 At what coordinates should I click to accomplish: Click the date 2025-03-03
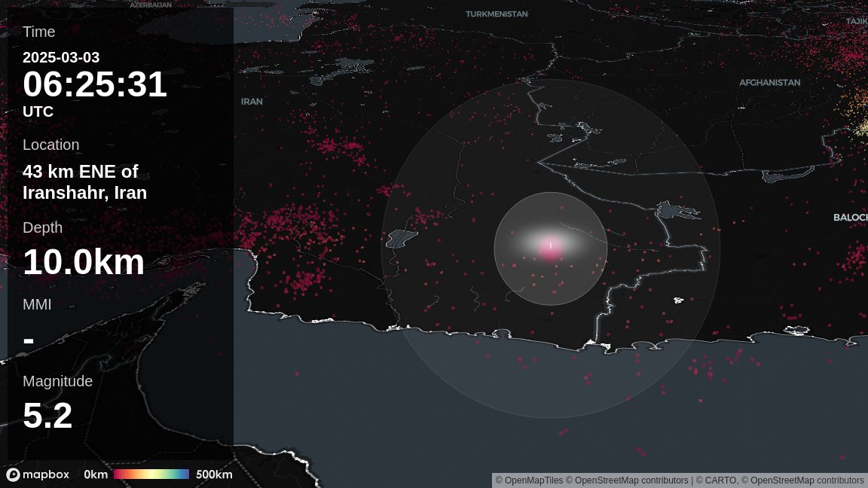pyautogui.click(x=61, y=57)
